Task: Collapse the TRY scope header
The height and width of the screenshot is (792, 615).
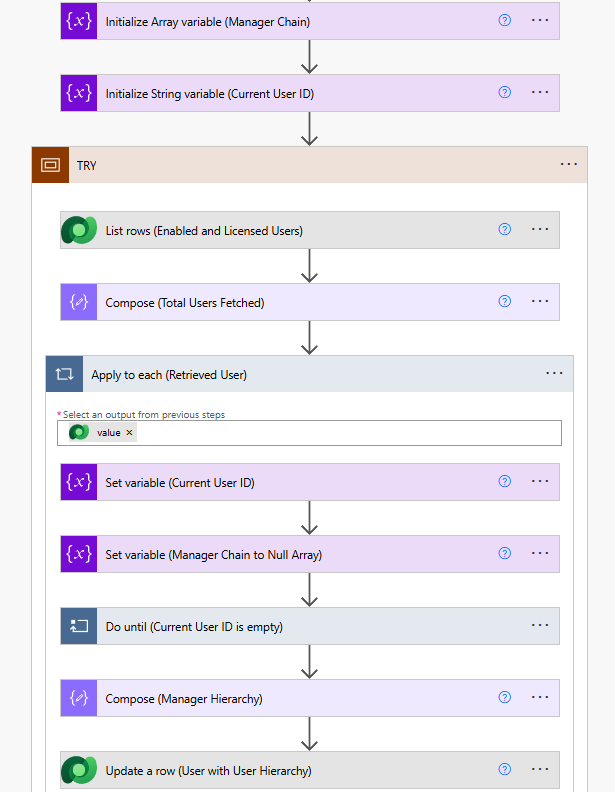Action: click(x=300, y=165)
